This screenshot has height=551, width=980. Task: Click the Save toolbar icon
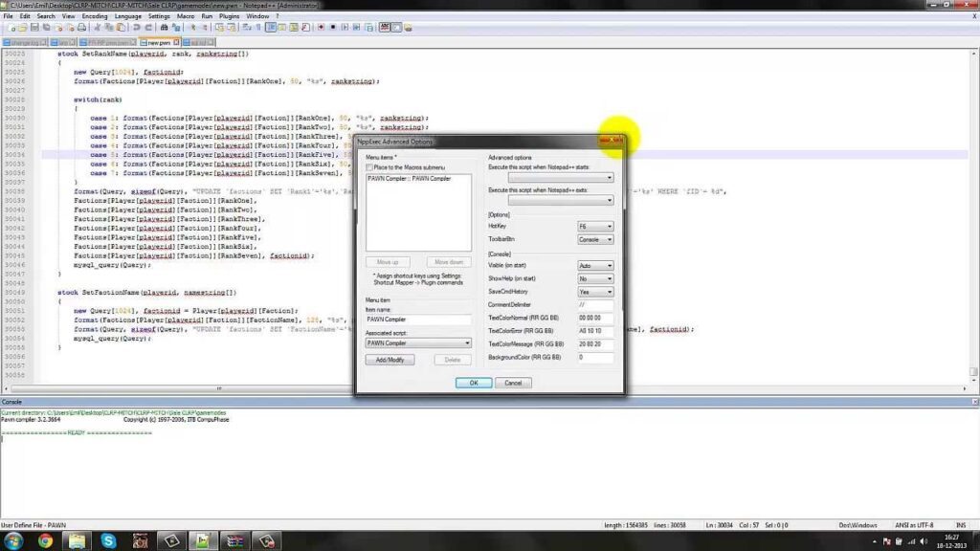34,28
